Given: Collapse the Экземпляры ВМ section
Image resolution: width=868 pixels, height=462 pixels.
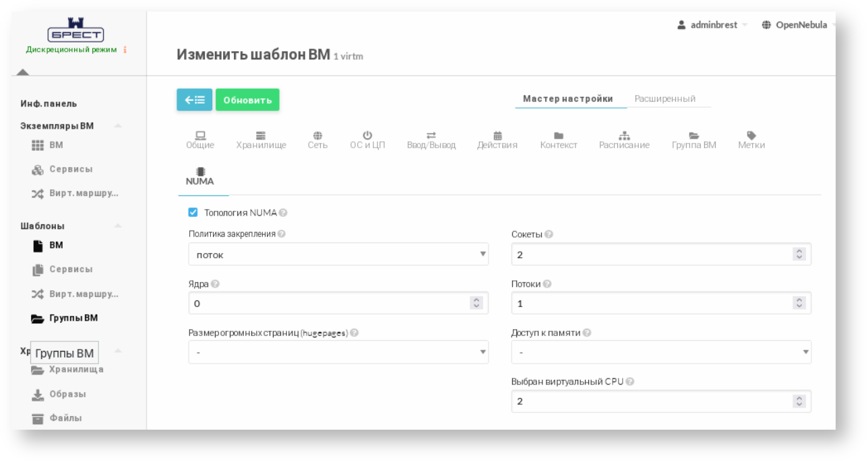Looking at the screenshot, I should [x=118, y=126].
